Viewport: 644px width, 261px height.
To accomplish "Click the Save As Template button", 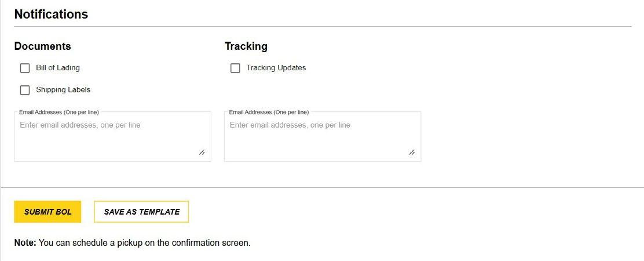I will click(x=142, y=212).
